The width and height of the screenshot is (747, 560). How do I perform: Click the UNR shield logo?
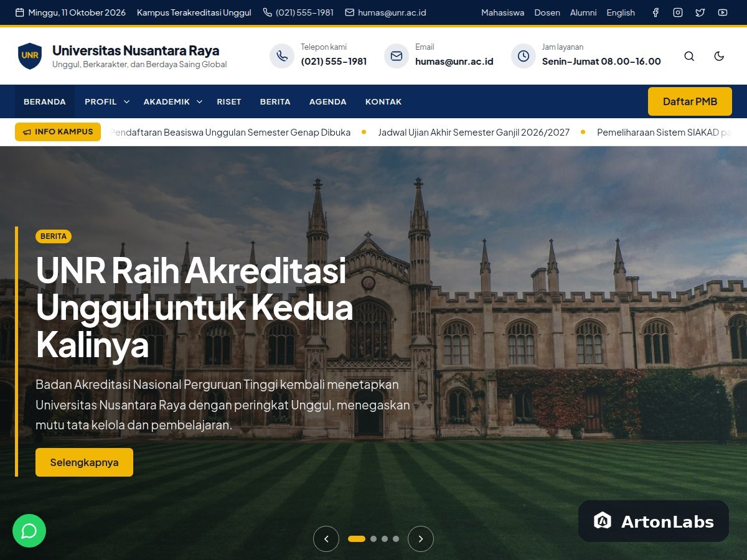click(x=30, y=56)
